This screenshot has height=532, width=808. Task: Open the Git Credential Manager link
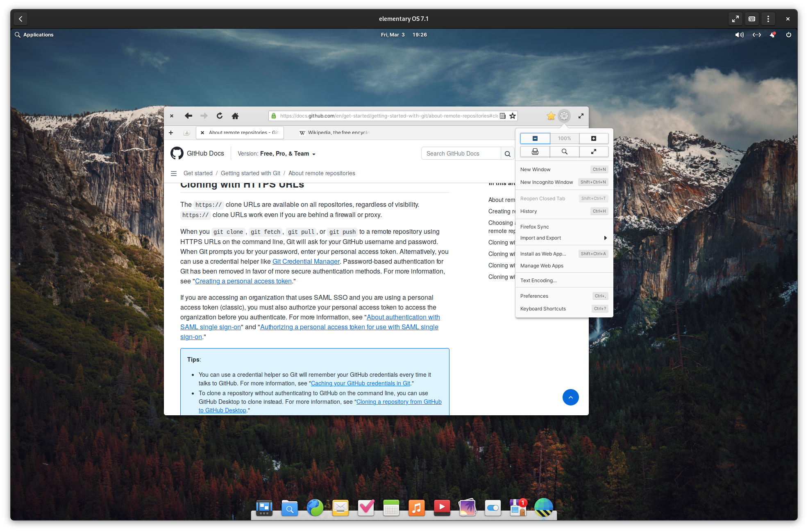pos(306,261)
